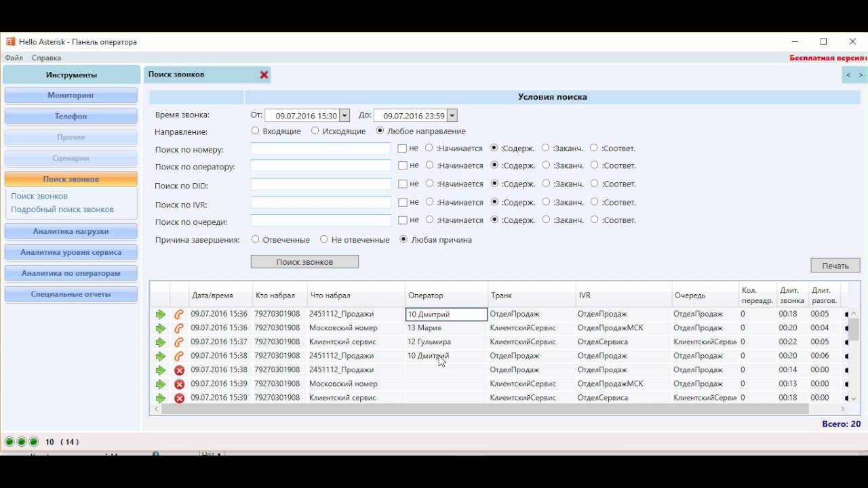Image resolution: width=868 pixels, height=488 pixels.
Task: Expand the Аналитика нагрузки sidebar section
Action: tap(71, 231)
